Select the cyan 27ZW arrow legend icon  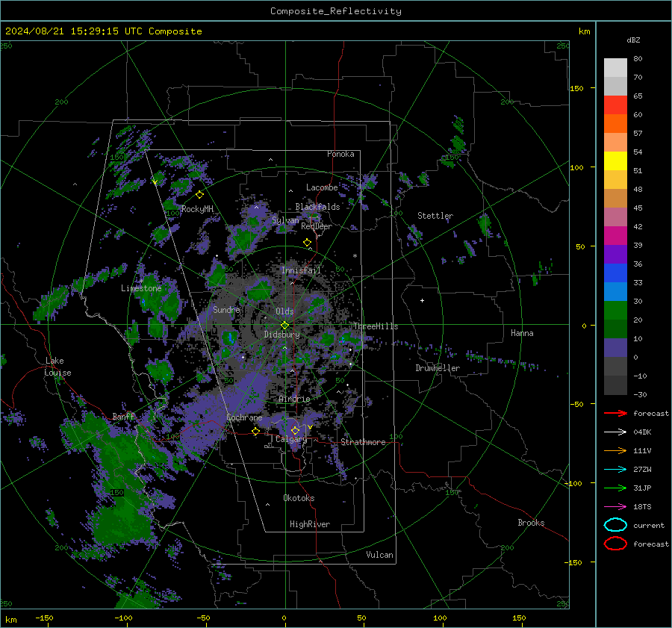click(x=615, y=470)
